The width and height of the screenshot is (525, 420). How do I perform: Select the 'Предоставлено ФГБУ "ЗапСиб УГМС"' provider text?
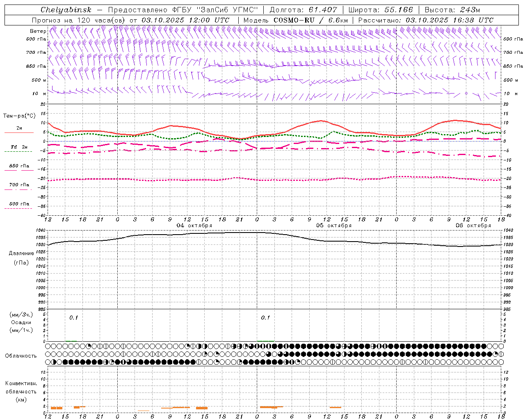tap(183, 10)
